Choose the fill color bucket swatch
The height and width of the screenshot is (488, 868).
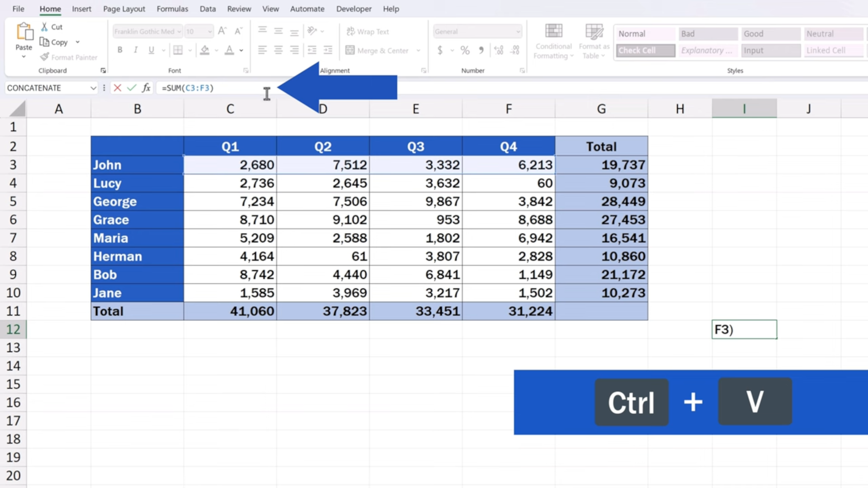(x=205, y=50)
